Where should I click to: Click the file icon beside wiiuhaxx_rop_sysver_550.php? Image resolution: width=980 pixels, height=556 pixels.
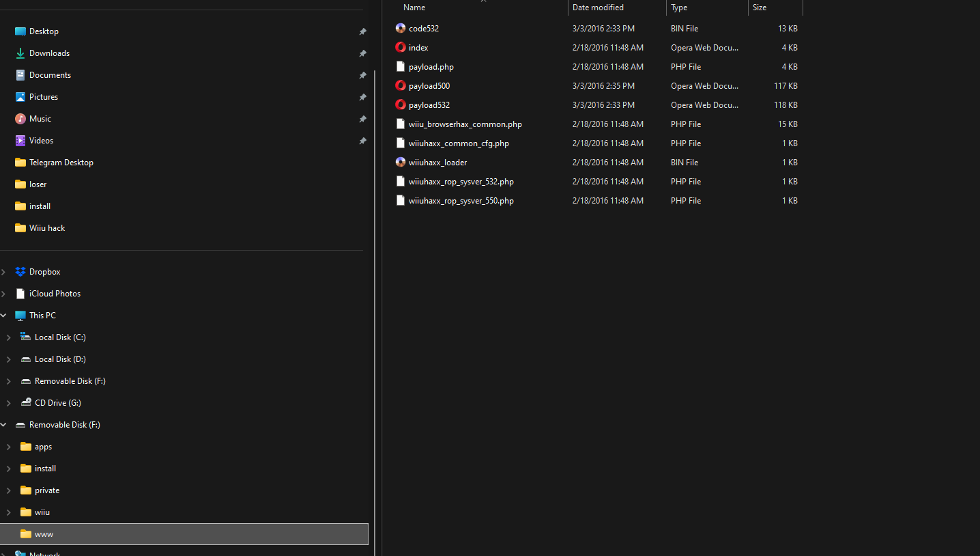[x=401, y=201]
